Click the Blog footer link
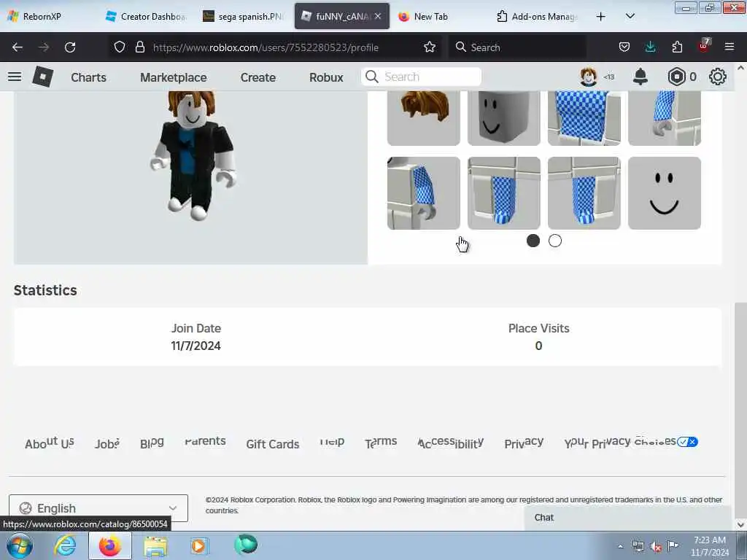The image size is (747, 560). (152, 443)
